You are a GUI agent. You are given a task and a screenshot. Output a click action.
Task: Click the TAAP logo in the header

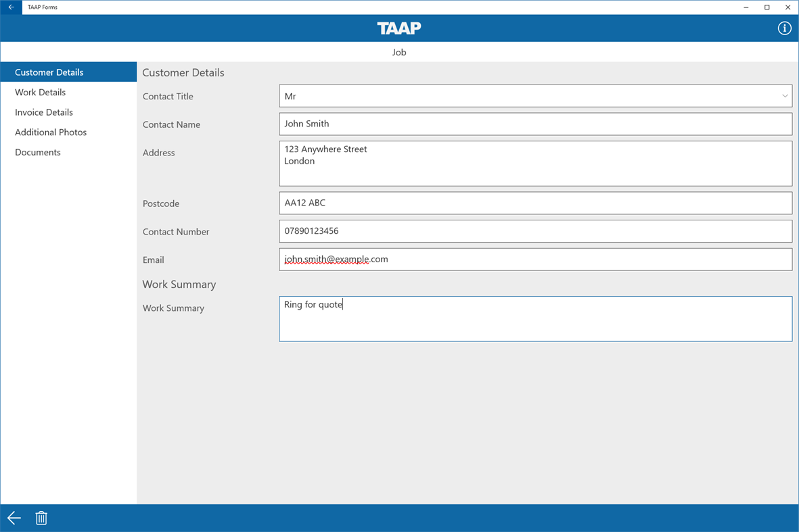tap(398, 28)
